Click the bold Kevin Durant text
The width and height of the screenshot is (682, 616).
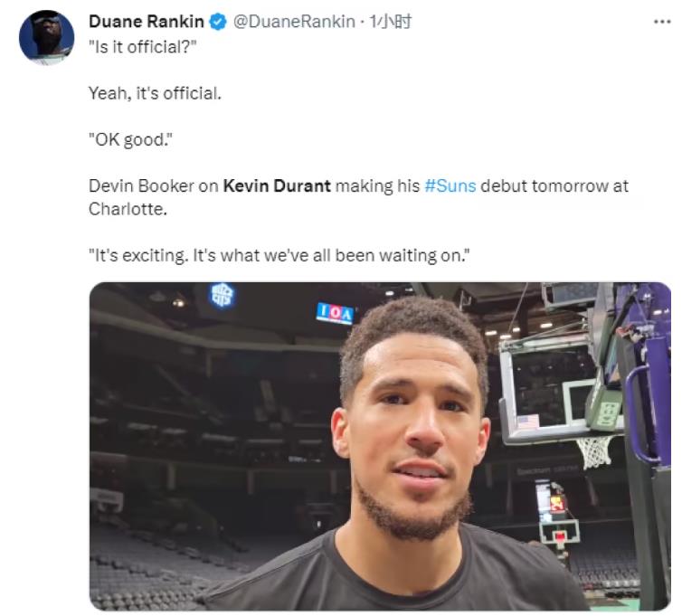277,186
